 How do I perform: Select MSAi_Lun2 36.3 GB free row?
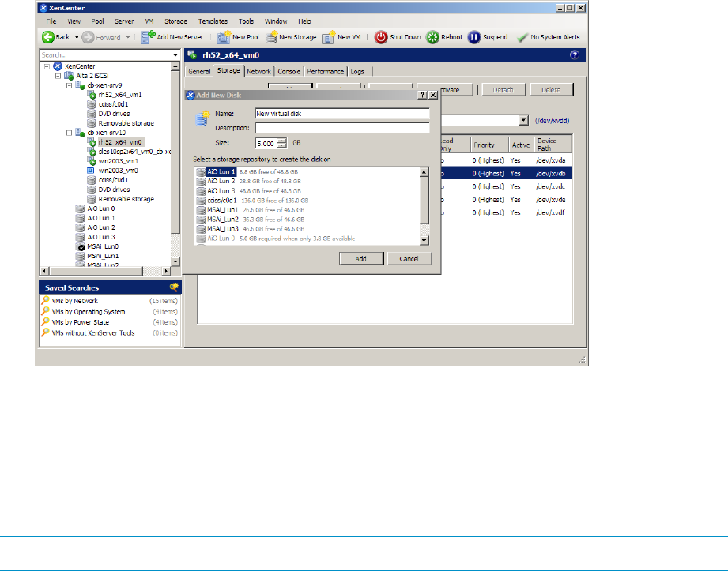[307, 220]
